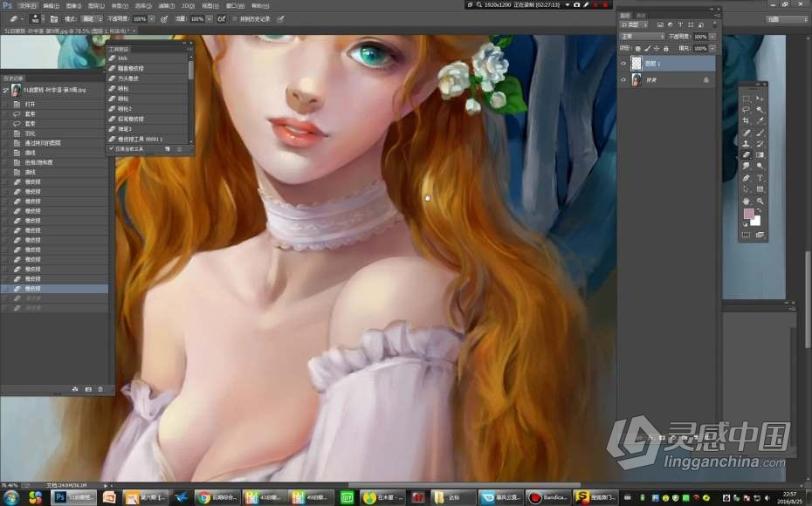Select the 通过拷贝的图层 history state
812x506 pixels.
(x=54, y=143)
